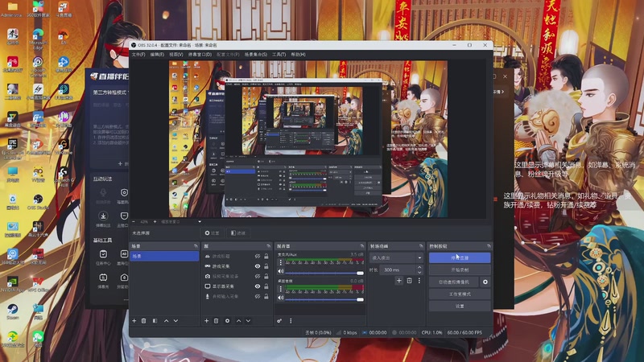Toggle lock on 显示器采集 source
This screenshot has height=362, width=644.
click(266, 286)
